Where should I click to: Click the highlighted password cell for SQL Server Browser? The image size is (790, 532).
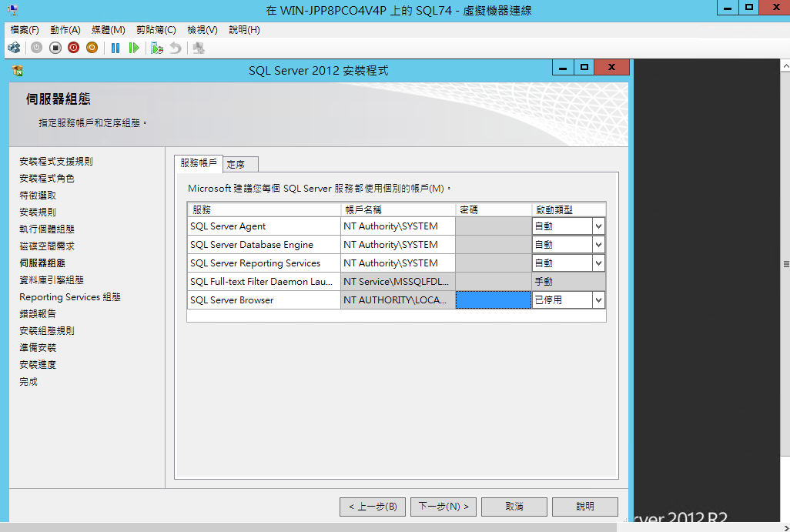[494, 300]
